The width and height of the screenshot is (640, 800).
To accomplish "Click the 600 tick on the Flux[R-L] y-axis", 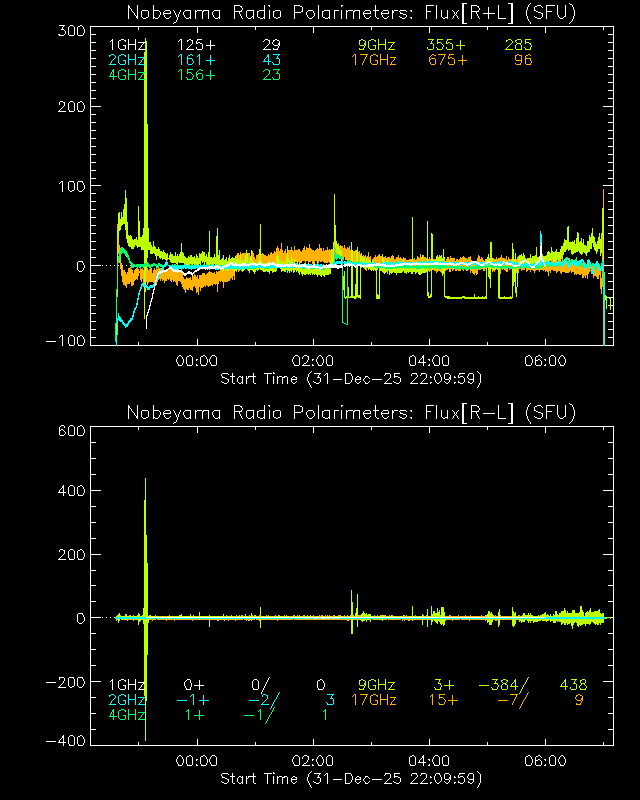I will [x=68, y=431].
